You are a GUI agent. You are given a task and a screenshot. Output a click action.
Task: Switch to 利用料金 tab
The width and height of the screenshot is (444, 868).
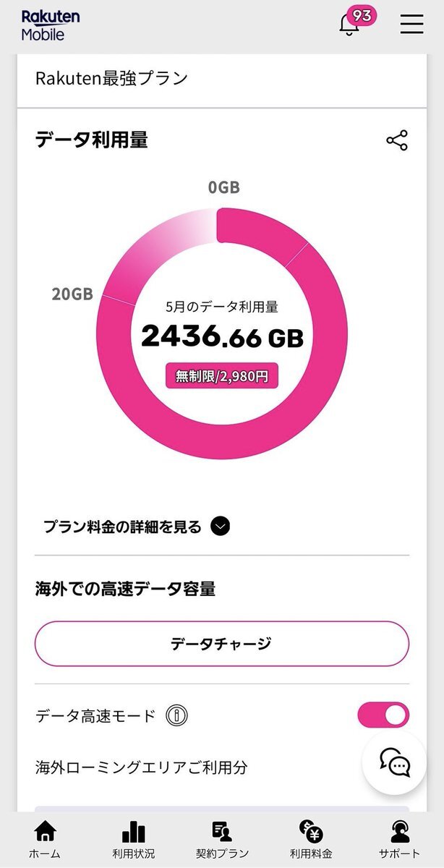tap(311, 839)
